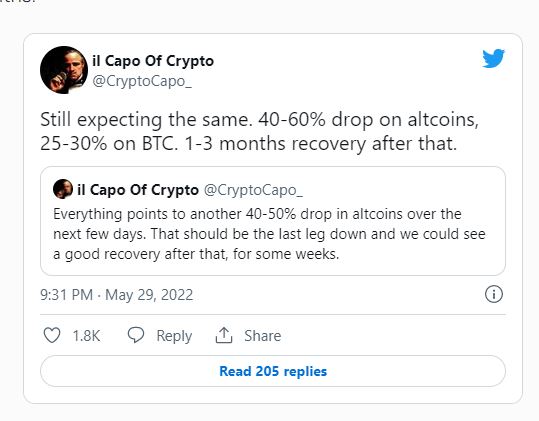The height and width of the screenshot is (421, 539).
Task: Click the Twitter bird logo icon
Action: pos(493,58)
